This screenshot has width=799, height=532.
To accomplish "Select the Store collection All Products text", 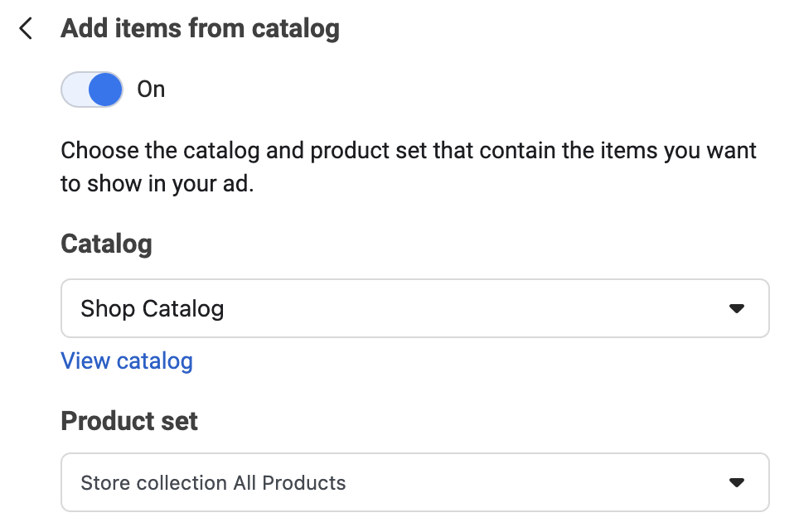I will click(x=213, y=482).
